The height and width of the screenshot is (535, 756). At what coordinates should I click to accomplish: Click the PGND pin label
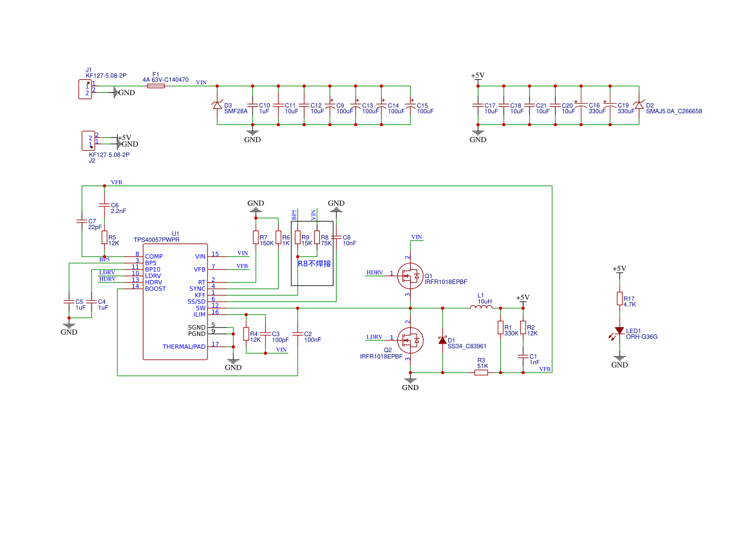196,333
